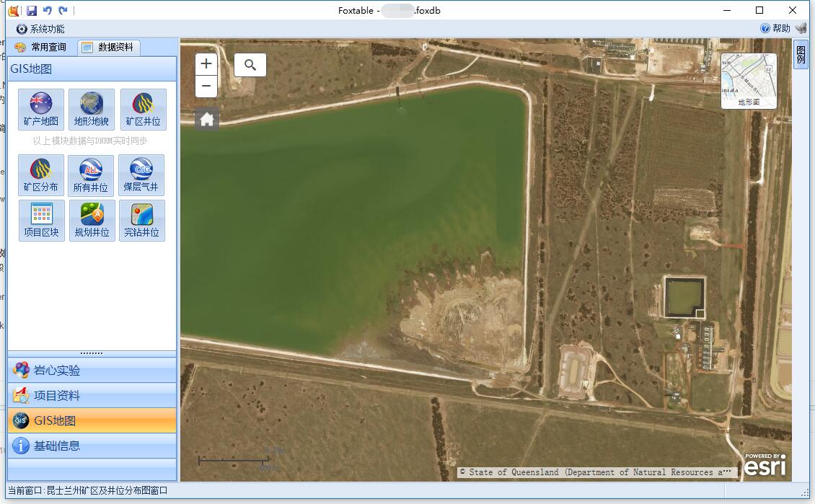The image size is (815, 504).
Task: Click the save icon in title bar
Action: pos(32,10)
